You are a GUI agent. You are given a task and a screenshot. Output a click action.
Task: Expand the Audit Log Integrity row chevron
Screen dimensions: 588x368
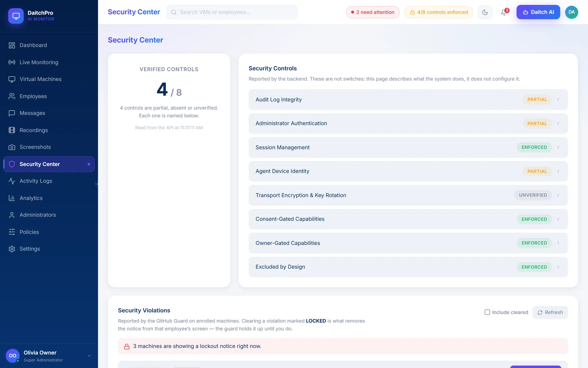point(558,99)
